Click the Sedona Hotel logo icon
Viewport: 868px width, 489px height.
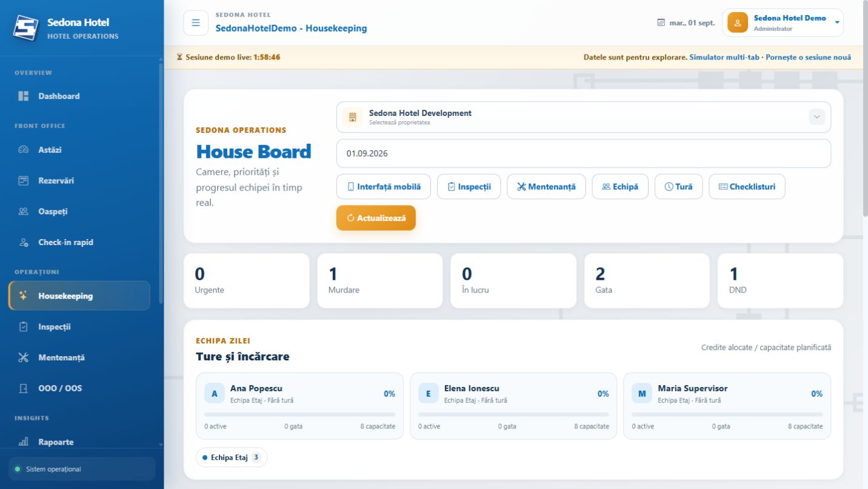[x=26, y=27]
